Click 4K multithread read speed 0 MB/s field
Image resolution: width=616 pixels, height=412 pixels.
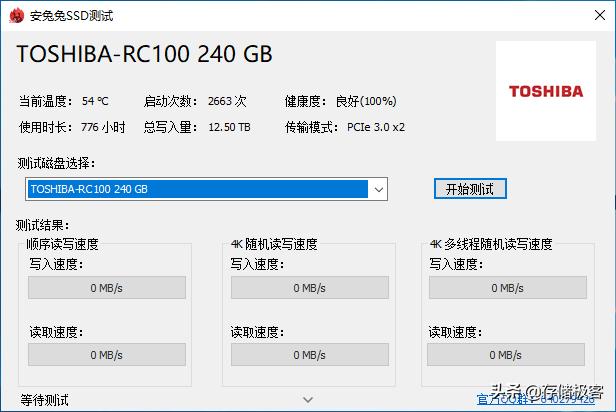tap(506, 355)
